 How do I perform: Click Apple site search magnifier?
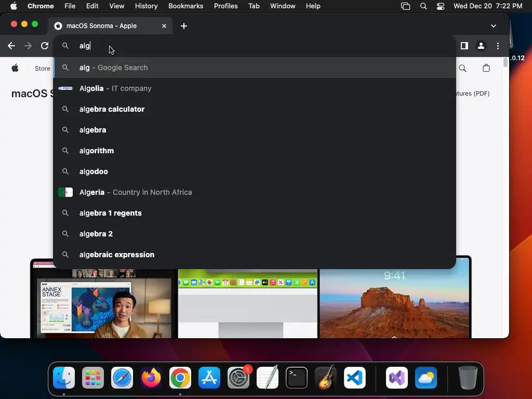click(462, 68)
